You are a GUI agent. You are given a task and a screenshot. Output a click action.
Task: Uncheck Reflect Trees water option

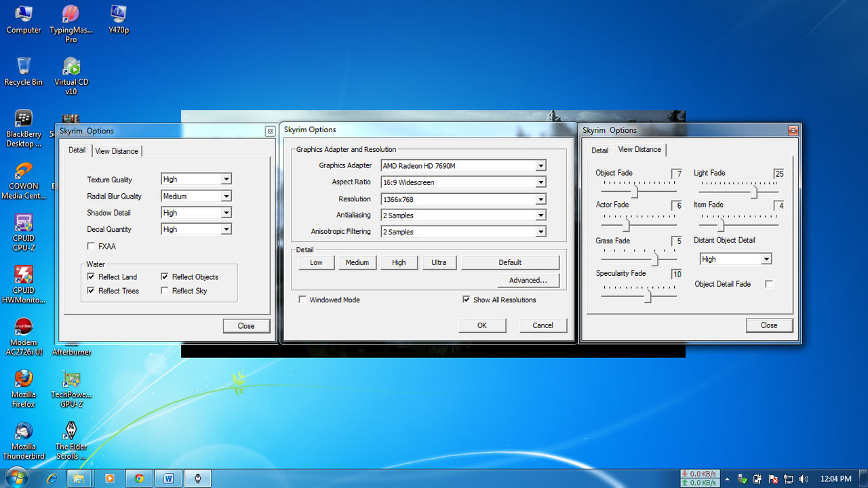coord(92,291)
